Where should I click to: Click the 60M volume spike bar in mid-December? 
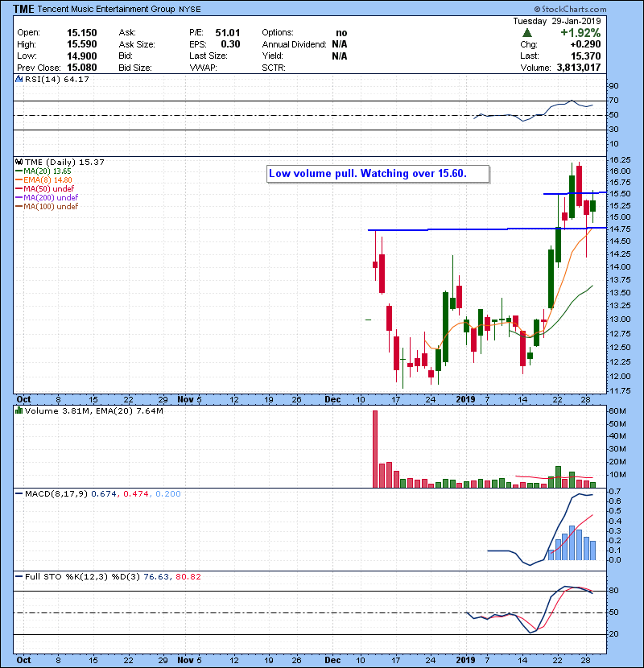coord(375,449)
